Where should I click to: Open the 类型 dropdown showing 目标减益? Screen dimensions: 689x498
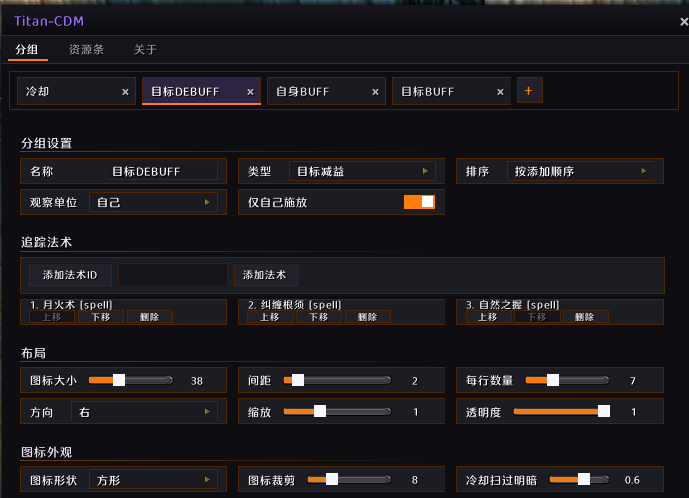tap(362, 171)
